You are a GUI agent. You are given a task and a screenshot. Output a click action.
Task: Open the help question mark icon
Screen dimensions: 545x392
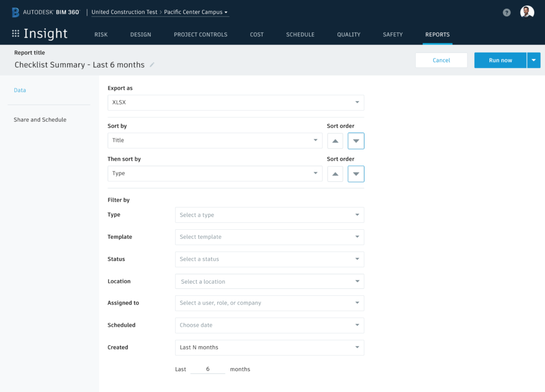tap(507, 12)
